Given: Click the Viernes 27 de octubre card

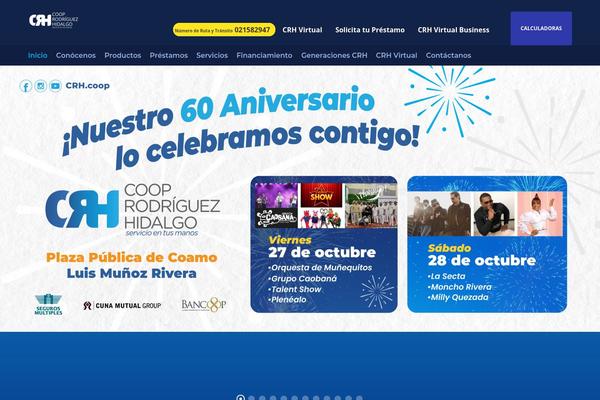Looking at the screenshot, I should coord(324,244).
